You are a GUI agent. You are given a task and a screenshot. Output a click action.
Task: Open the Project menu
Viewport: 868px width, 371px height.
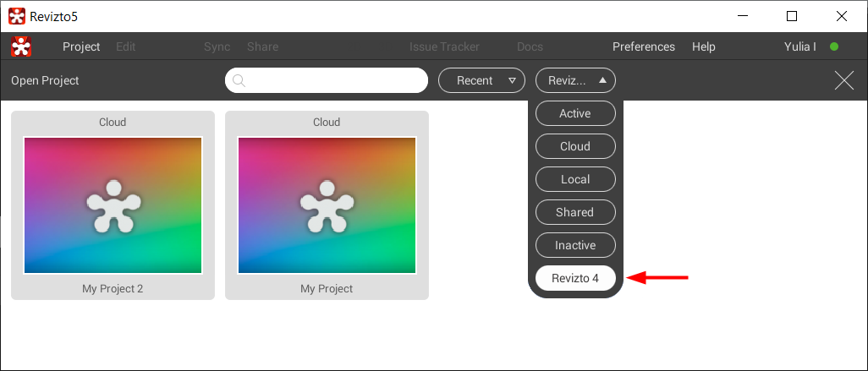81,46
